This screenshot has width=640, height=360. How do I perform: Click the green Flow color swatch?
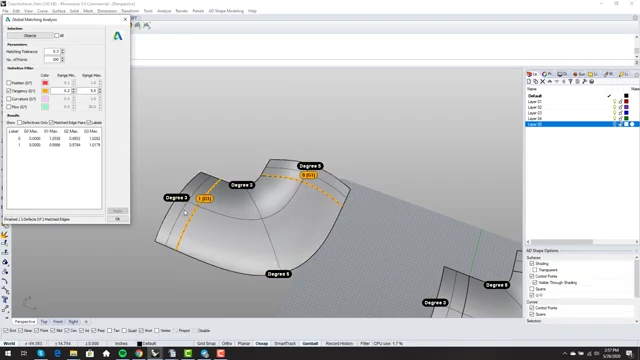(x=45, y=107)
